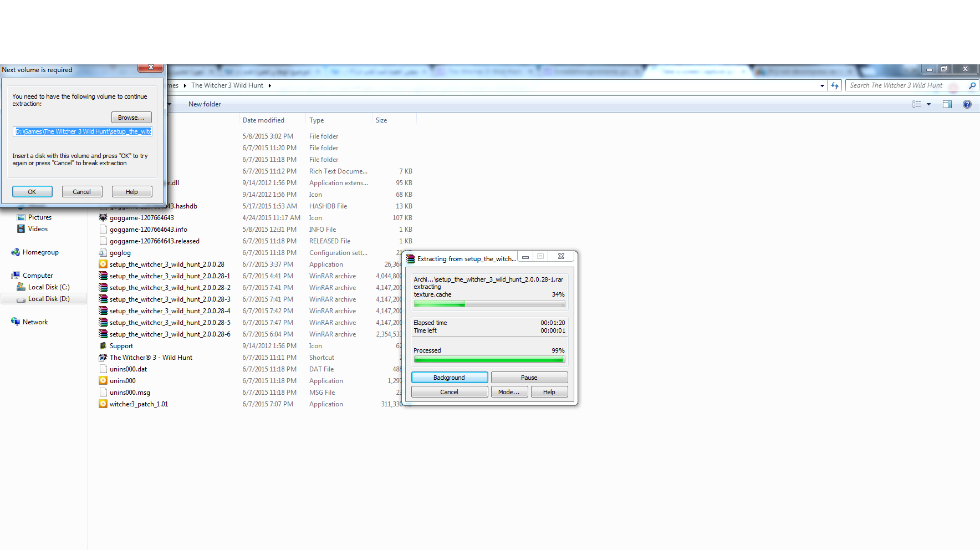Screen dimensions: 980x550
Task: Click the WinRAR icon for archive 2.0.0.28-4
Action: 103,311
